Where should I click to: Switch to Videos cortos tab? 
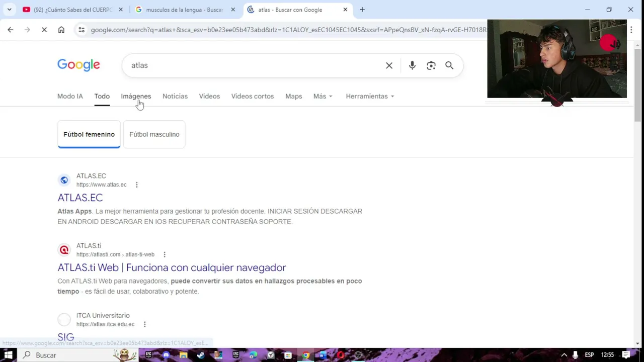[x=253, y=96]
